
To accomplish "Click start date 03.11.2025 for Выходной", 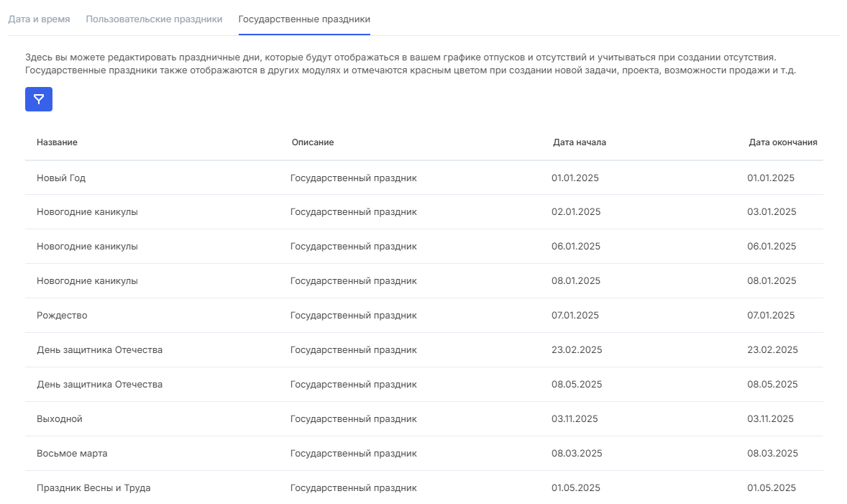I will [574, 418].
